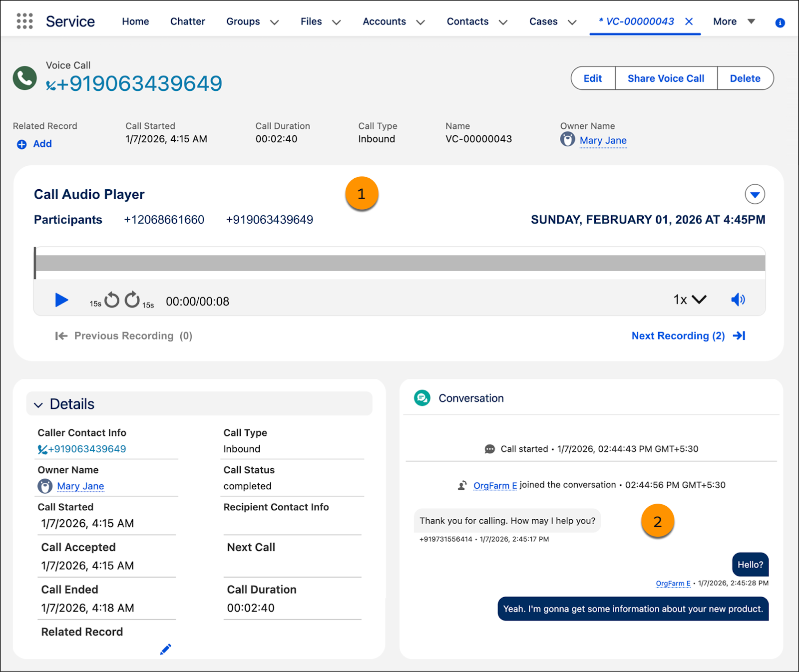This screenshot has width=799, height=672.
Task: Click the Edit button
Action: (x=593, y=78)
